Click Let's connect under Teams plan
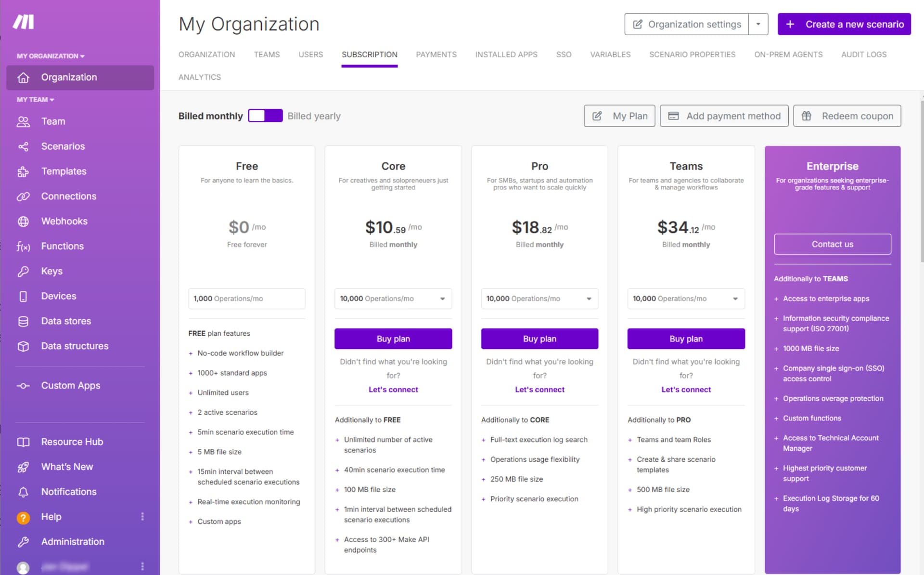Viewport: 924px width, 575px height. pos(686,390)
